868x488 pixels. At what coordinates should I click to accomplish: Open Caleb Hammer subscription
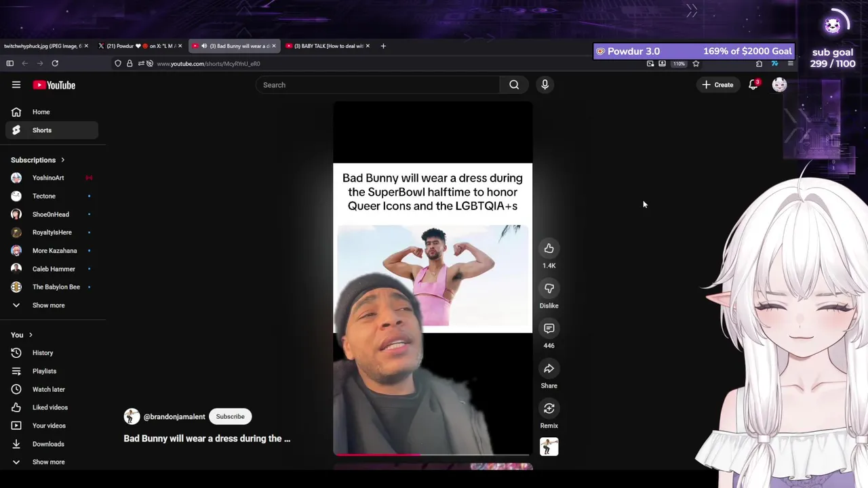coord(52,269)
